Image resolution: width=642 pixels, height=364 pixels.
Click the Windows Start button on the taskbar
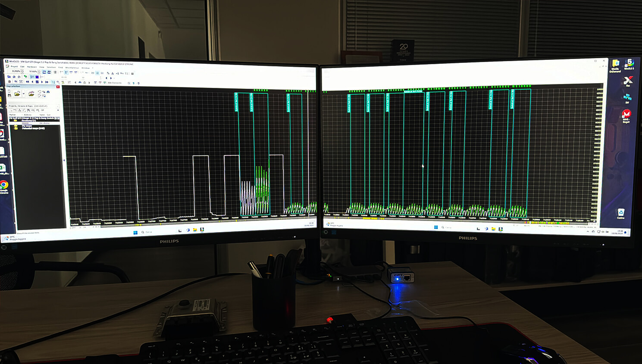135,232
